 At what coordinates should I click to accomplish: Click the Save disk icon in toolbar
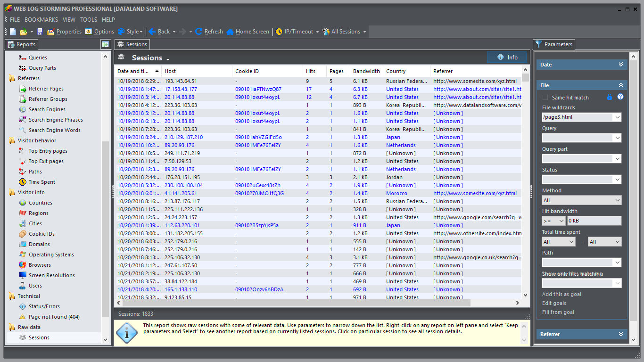[40, 32]
